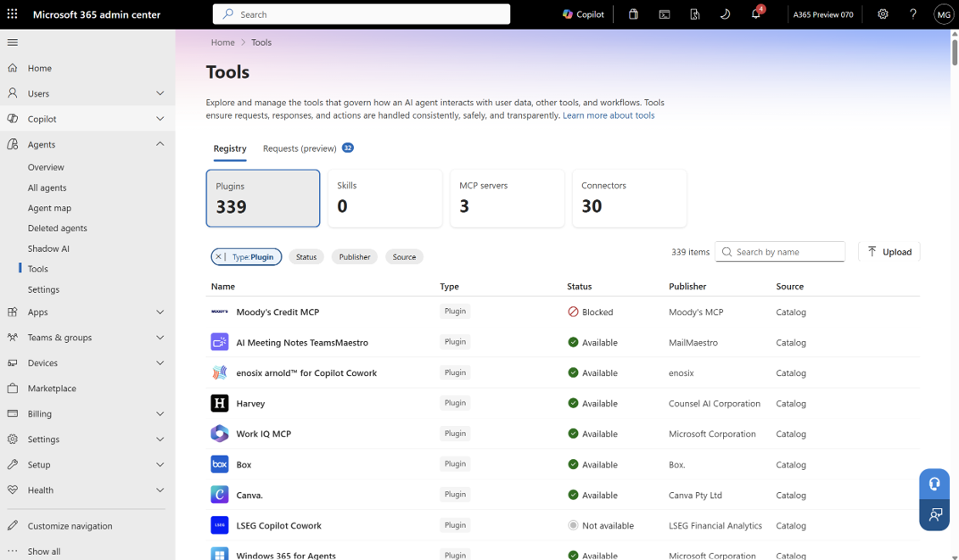Viewport: 959px width, 560px height.
Task: Click the Canva plugin logo icon
Action: click(x=220, y=495)
